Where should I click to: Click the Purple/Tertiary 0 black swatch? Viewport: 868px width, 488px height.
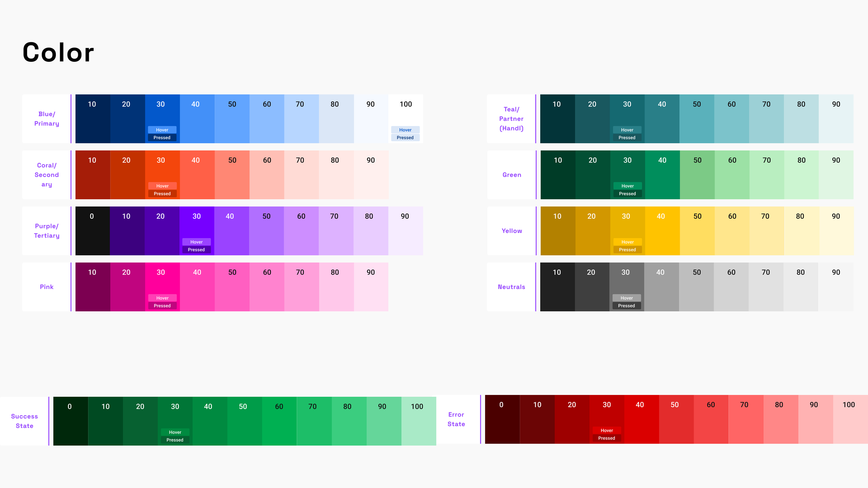pyautogui.click(x=92, y=231)
